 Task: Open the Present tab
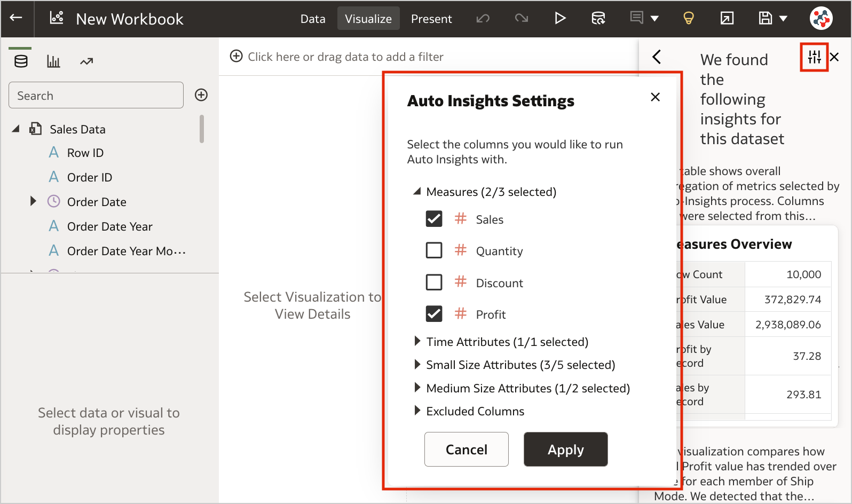pyautogui.click(x=431, y=19)
